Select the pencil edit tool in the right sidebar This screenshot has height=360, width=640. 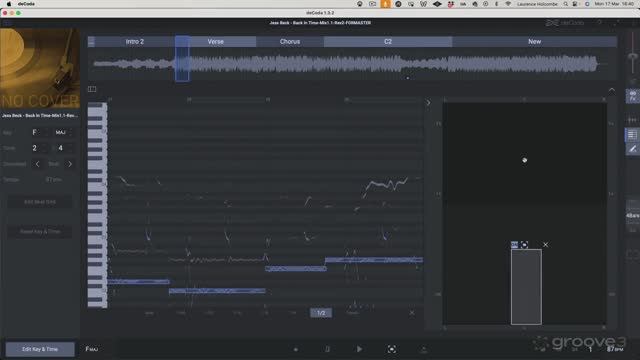click(632, 149)
